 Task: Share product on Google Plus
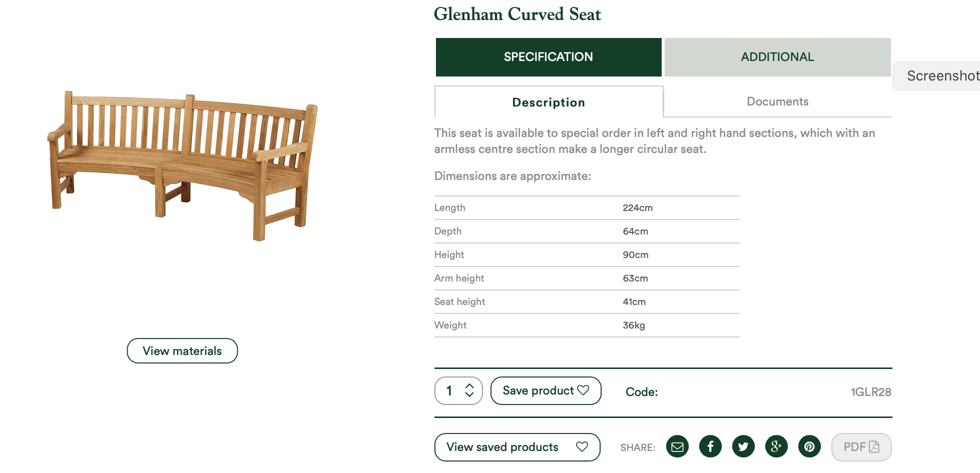[776, 446]
